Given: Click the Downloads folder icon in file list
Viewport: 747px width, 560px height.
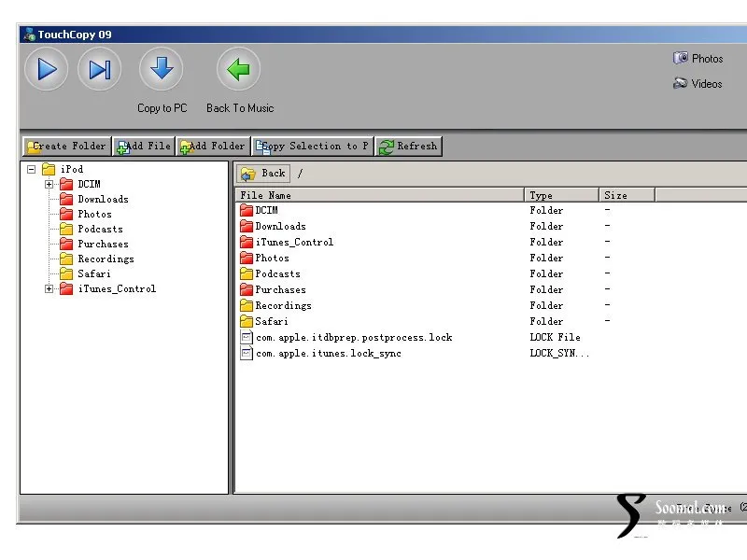Looking at the screenshot, I should point(247,226).
